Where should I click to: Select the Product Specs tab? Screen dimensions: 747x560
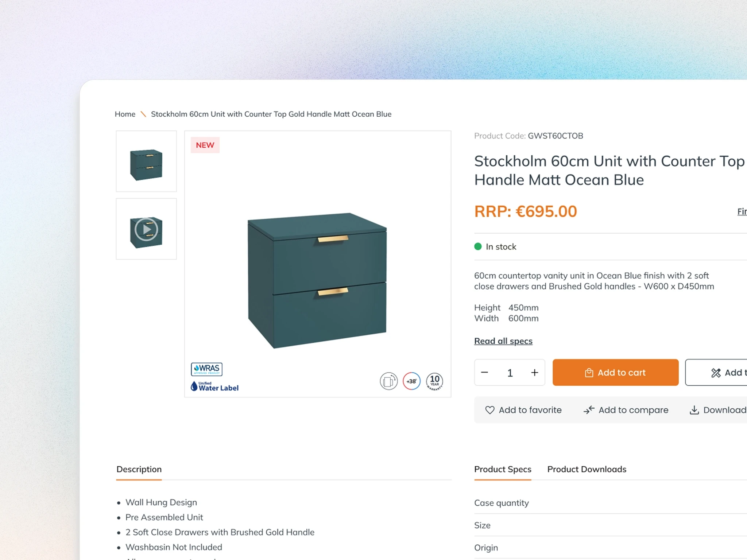[503, 469]
